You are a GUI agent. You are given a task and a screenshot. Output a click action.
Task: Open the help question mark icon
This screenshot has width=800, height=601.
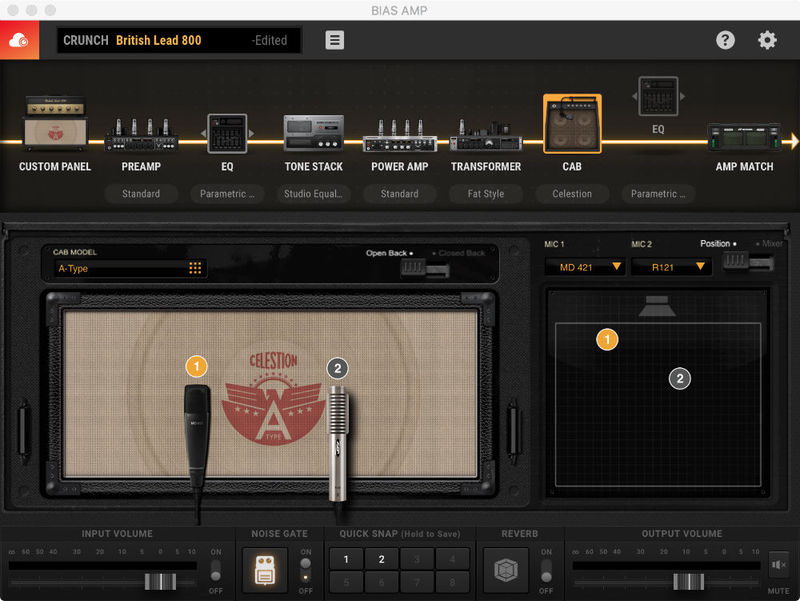(725, 40)
